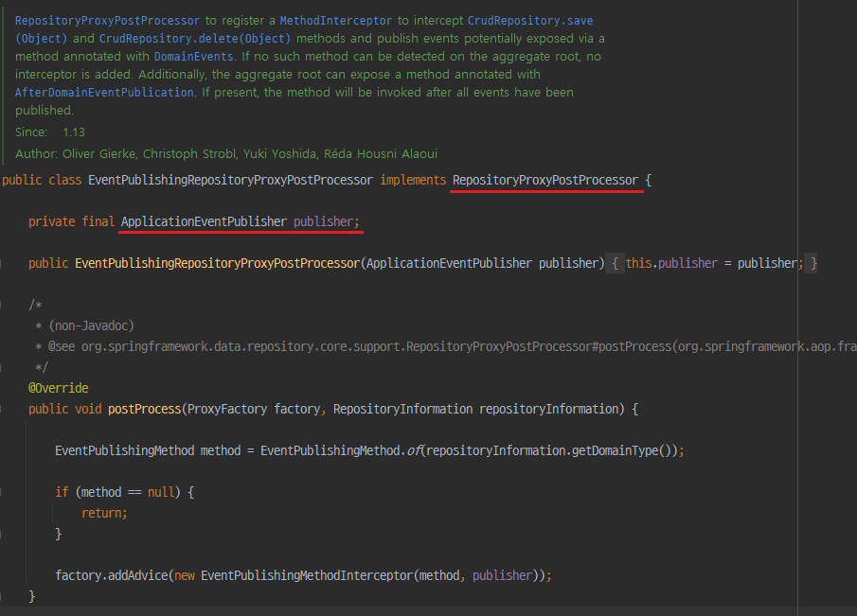Screen dimensions: 857x616
Task: Click the new keyword before EventPublishingMethodInterceptor
Action: point(185,575)
